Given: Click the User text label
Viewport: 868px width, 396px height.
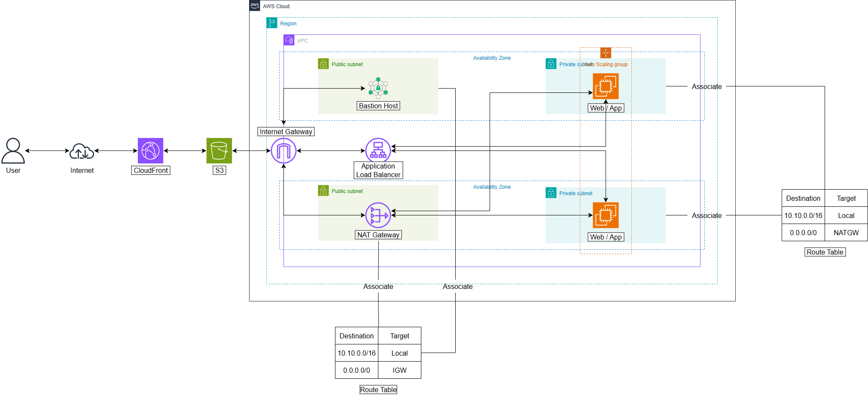Looking at the screenshot, I should point(13,170).
